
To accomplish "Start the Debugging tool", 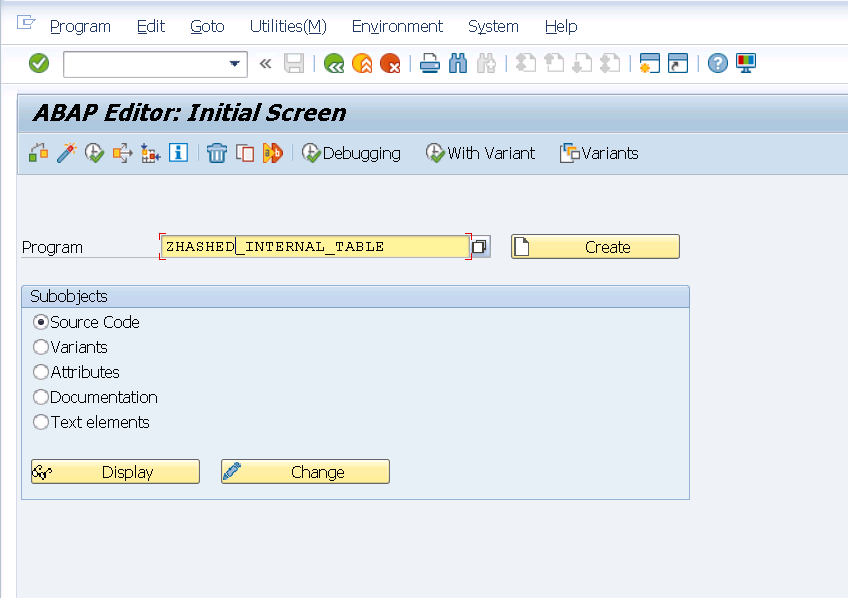I will tap(352, 153).
